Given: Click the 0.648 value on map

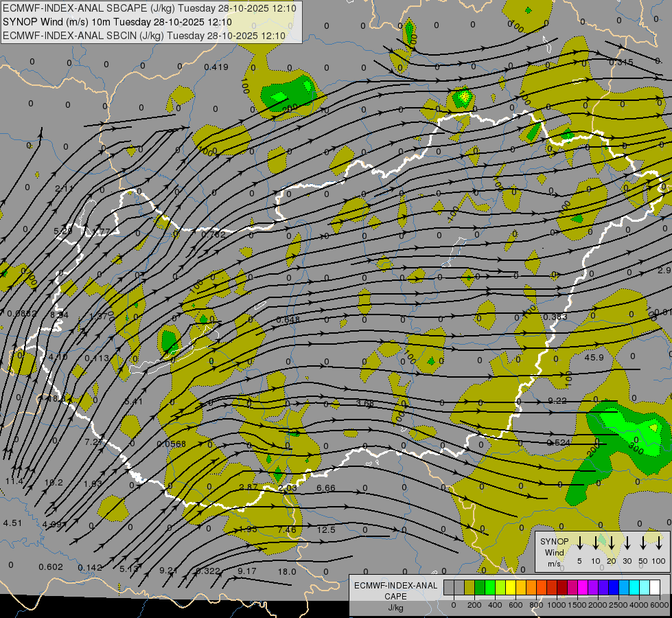Looking at the screenshot, I should pyautogui.click(x=288, y=319).
